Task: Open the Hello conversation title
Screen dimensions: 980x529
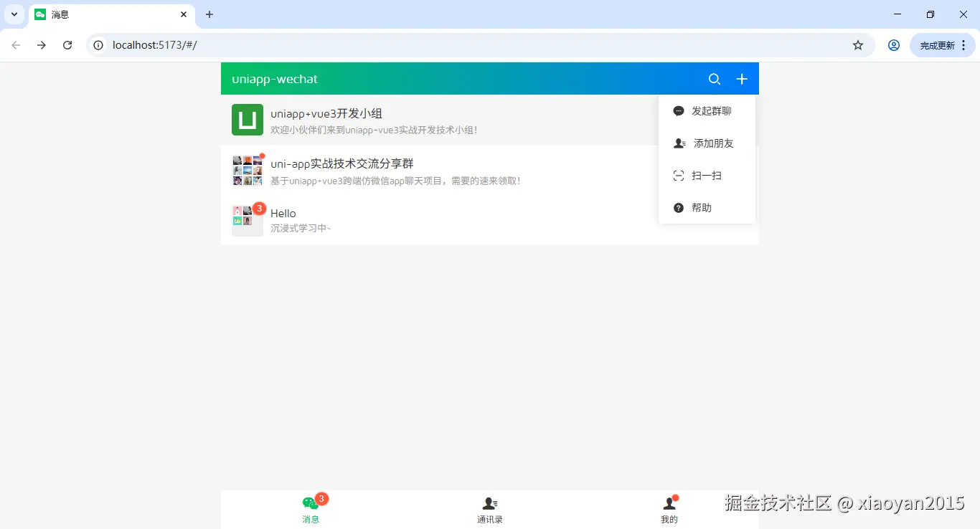Action: [283, 214]
